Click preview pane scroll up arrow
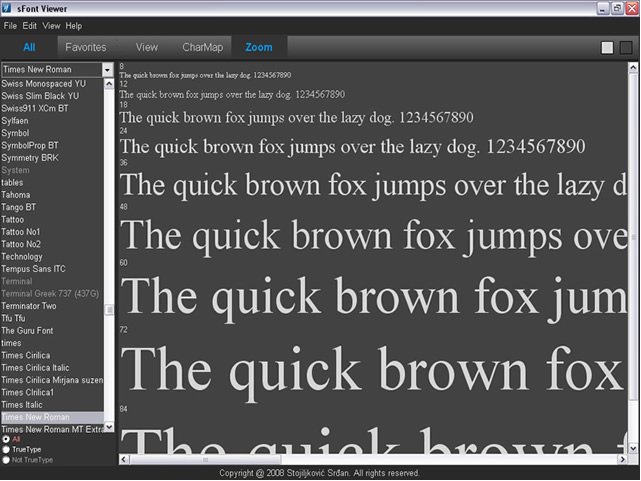 pos(633,67)
